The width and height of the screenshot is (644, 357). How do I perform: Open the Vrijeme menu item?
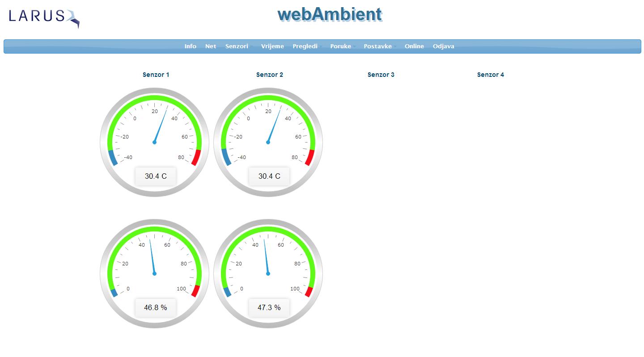[x=272, y=46]
